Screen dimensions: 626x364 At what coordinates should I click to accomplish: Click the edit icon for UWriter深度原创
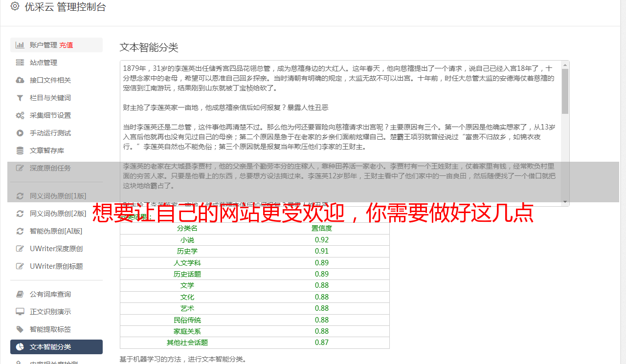(20, 249)
